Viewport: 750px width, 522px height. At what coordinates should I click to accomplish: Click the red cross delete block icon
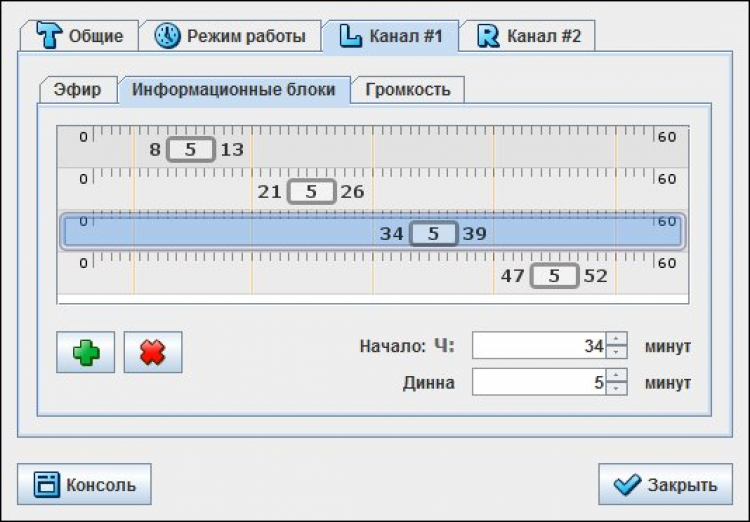(x=152, y=353)
